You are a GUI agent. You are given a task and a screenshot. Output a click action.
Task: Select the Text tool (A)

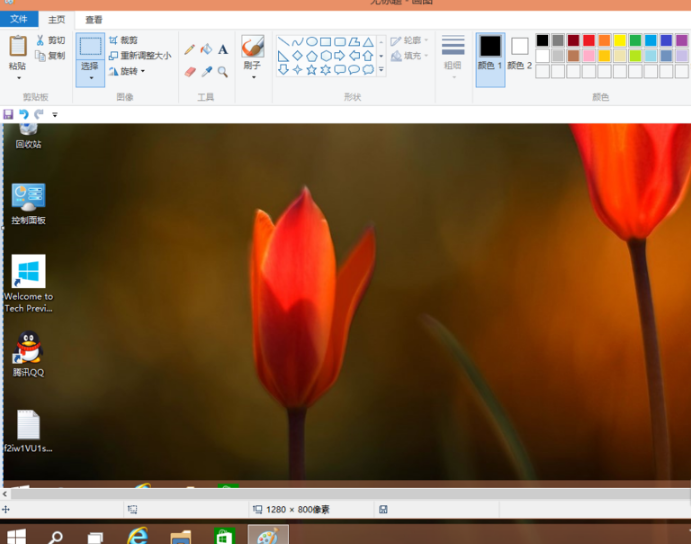(222, 49)
